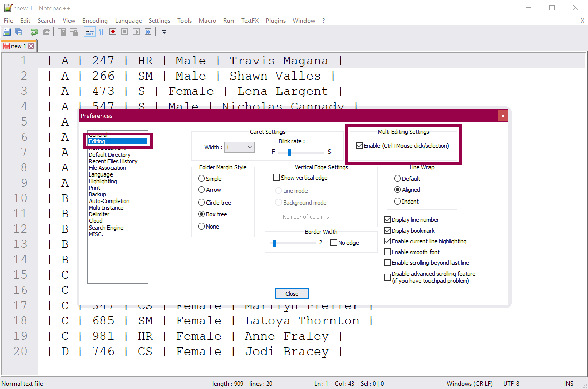The width and height of the screenshot is (588, 389).
Task: Click the Save All toolbar icon
Action: pos(19,32)
